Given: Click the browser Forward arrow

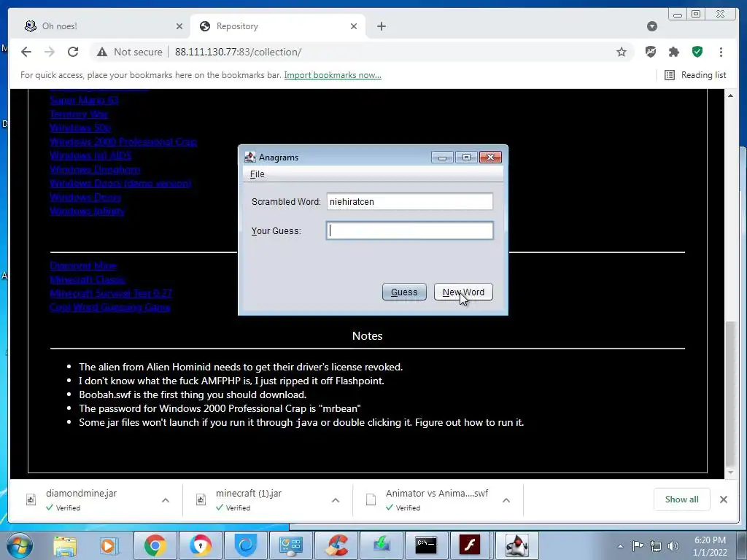Looking at the screenshot, I should (50, 52).
